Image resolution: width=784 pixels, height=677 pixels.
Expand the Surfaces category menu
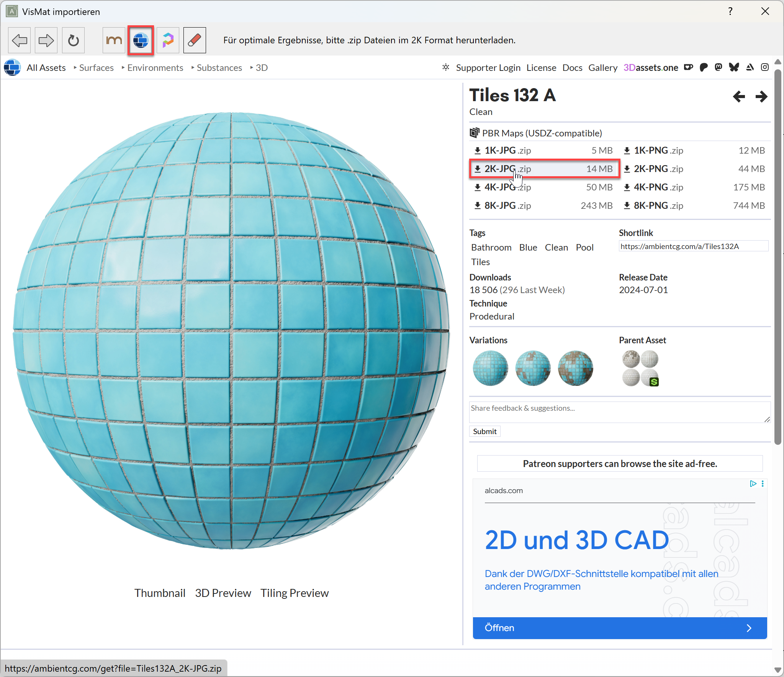(96, 68)
